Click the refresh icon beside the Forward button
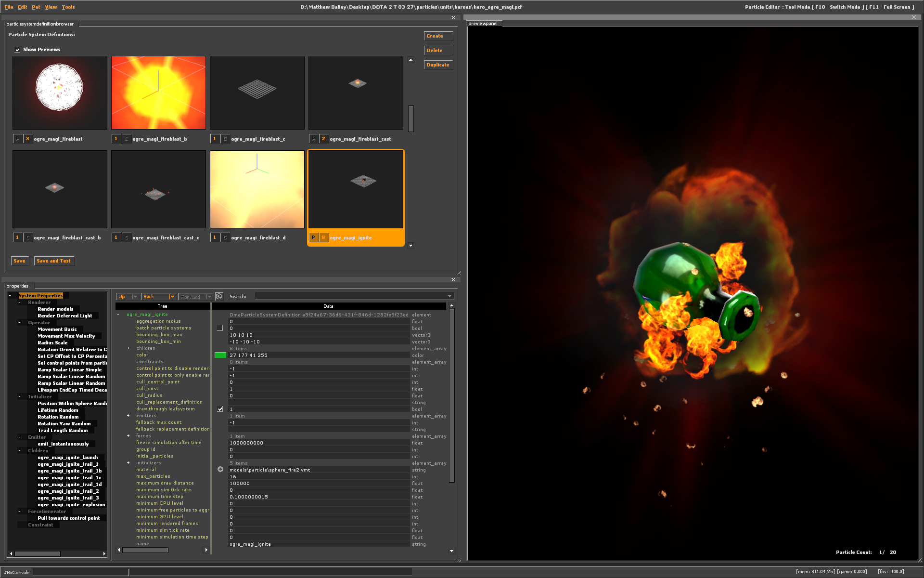Image resolution: width=924 pixels, height=578 pixels. tap(219, 297)
